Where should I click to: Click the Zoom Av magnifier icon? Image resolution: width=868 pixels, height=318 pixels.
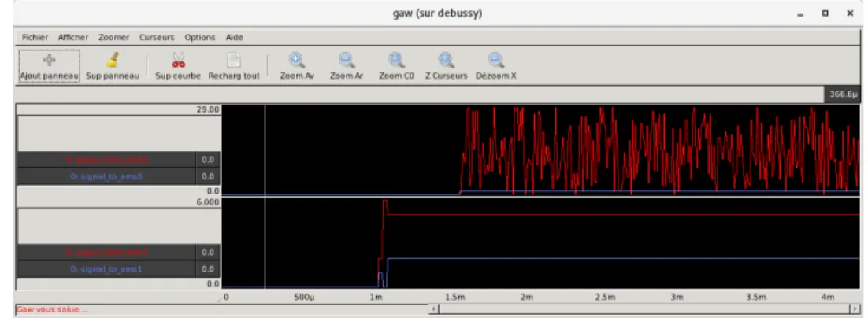297,60
